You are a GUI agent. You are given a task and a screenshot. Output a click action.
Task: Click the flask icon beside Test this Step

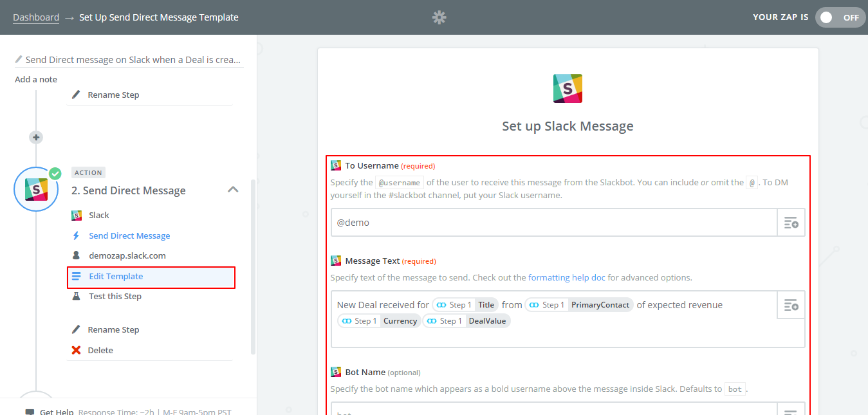76,296
